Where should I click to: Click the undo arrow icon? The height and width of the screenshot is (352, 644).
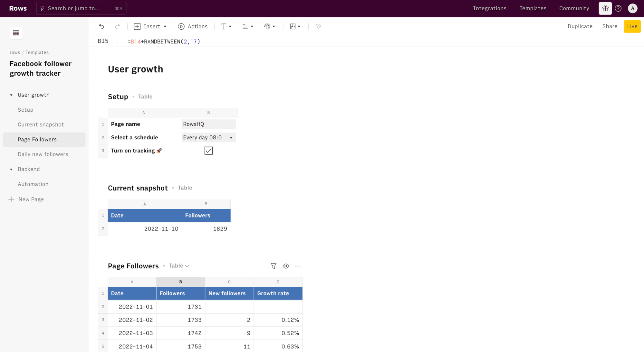pos(101,26)
